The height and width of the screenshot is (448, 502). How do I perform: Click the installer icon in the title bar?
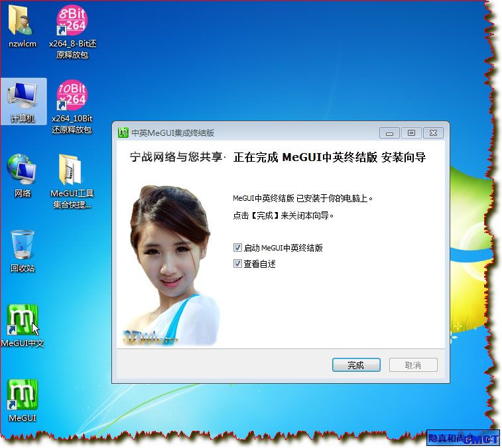(x=123, y=133)
